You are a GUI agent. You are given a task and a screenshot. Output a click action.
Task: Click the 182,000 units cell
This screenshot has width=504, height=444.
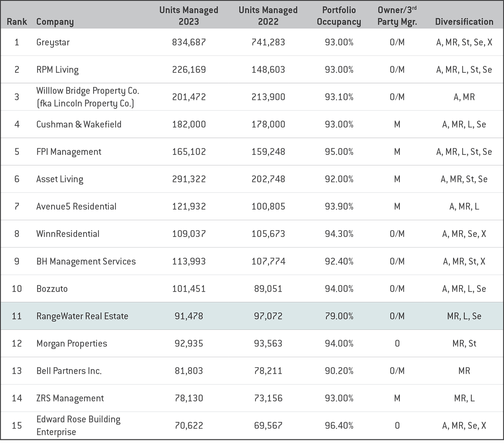[x=189, y=124]
